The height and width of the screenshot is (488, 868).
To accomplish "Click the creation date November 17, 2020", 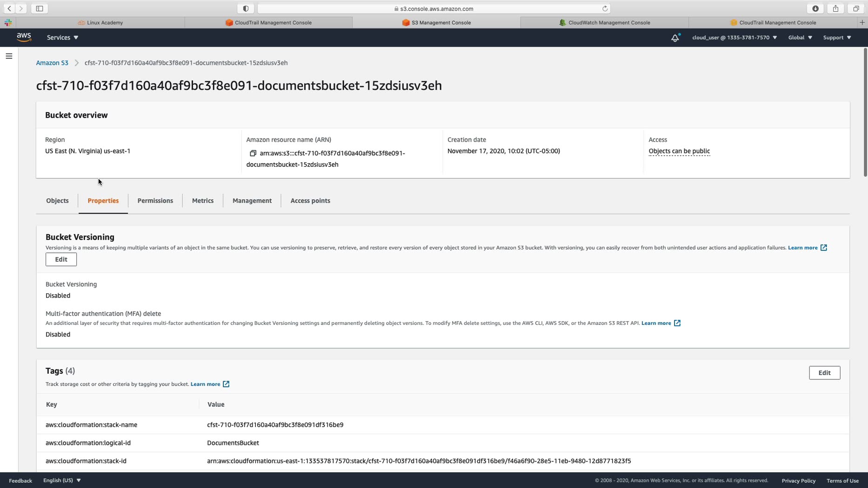I will click(x=503, y=151).
